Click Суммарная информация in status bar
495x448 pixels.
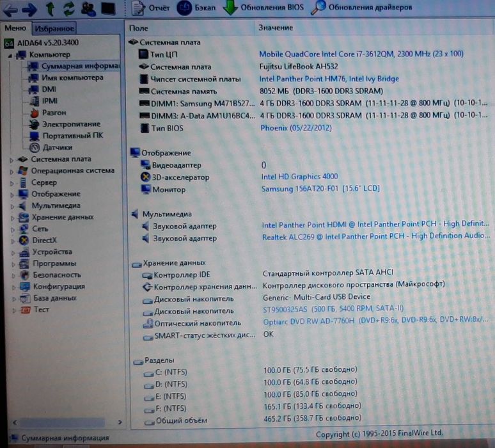pyautogui.click(x=65, y=438)
